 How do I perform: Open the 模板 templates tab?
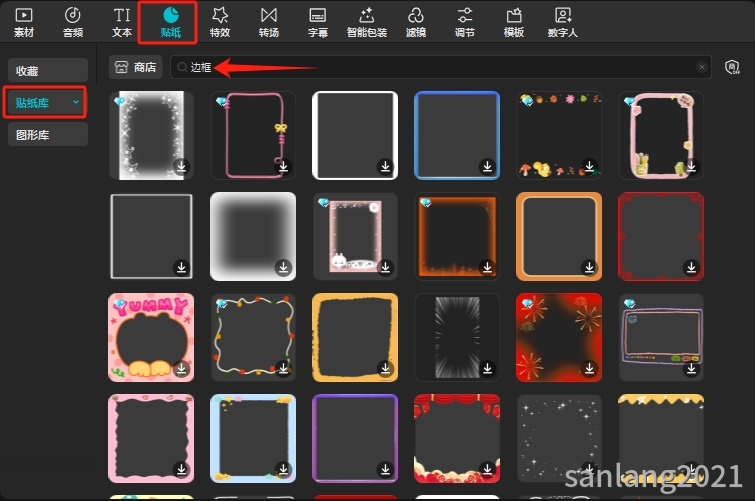pyautogui.click(x=514, y=22)
